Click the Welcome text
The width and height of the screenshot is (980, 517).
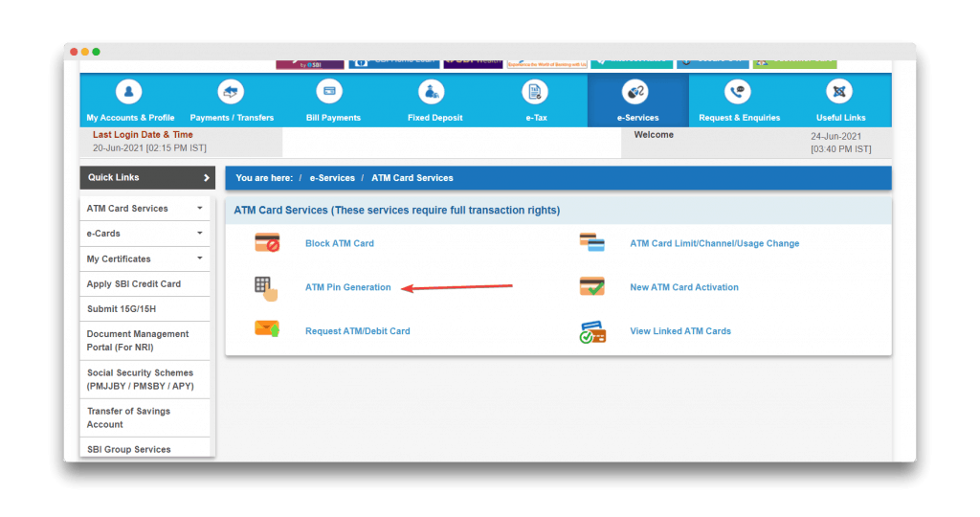coord(654,134)
